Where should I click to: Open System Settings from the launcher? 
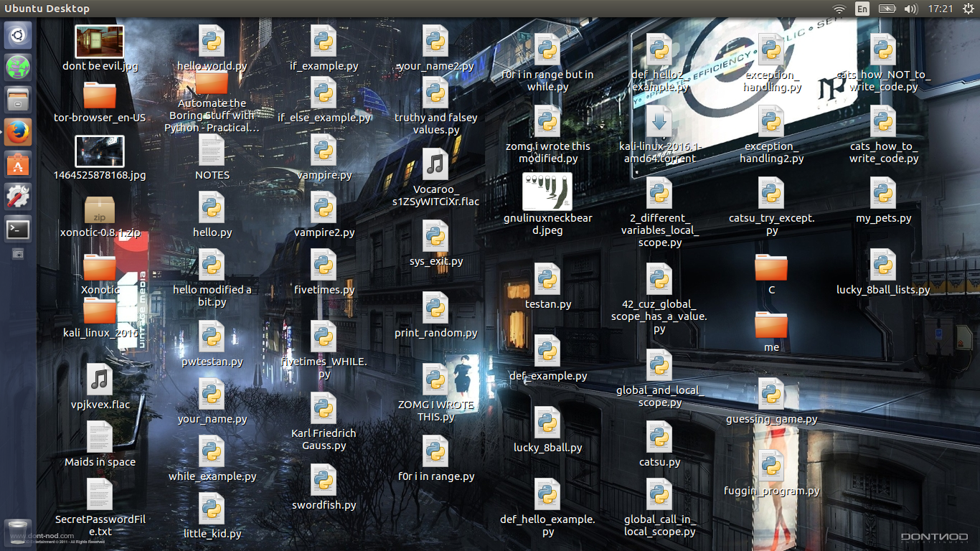[18, 197]
